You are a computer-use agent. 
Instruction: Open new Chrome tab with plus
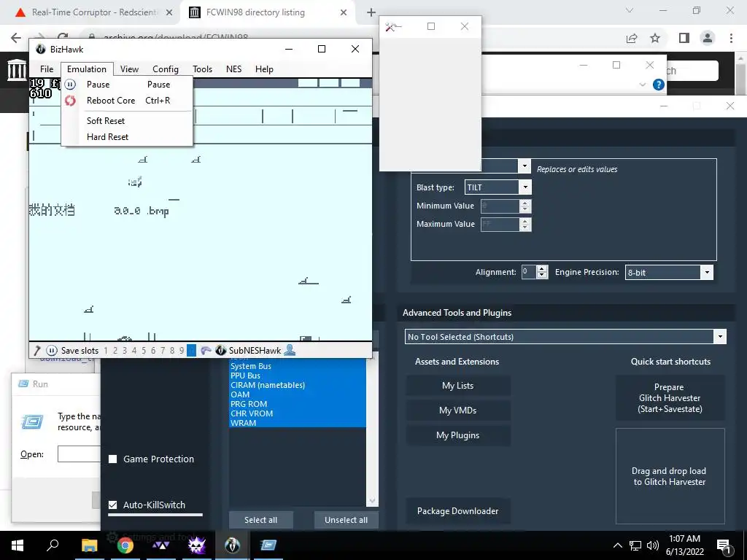point(371,13)
